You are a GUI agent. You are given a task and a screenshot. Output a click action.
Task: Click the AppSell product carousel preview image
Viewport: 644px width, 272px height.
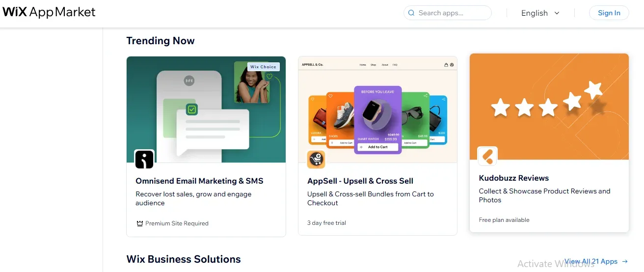[377, 109]
